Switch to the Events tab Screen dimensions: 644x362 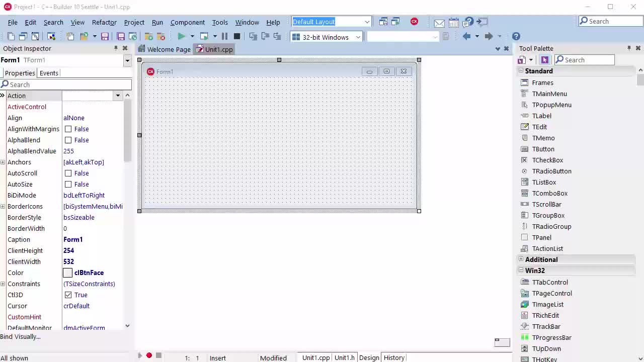[49, 73]
